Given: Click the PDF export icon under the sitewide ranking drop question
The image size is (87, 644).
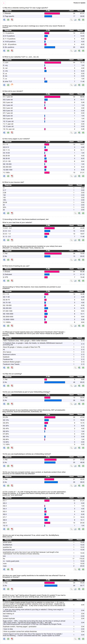Looking at the screenshot, I should 12,19.
